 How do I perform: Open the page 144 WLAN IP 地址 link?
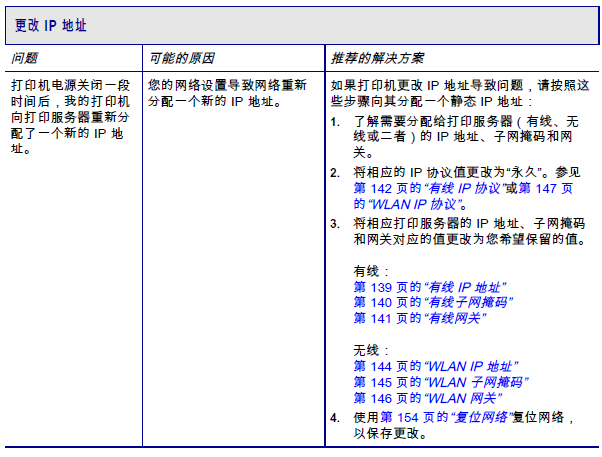[436, 366]
